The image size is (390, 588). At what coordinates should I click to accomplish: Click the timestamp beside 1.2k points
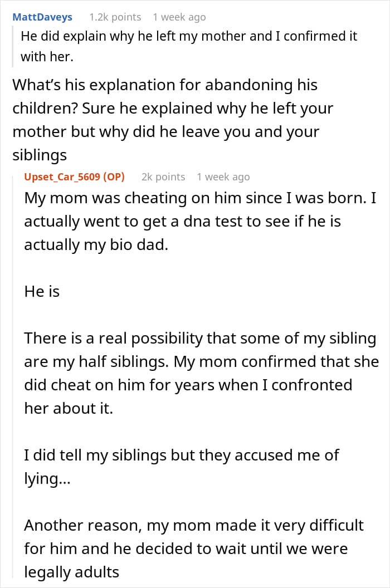pos(179,17)
